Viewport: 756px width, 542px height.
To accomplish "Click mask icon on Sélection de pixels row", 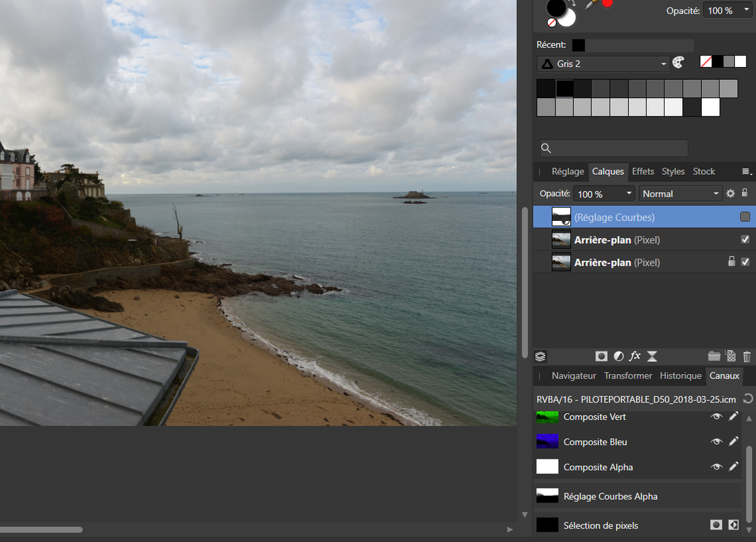I will coord(716,524).
